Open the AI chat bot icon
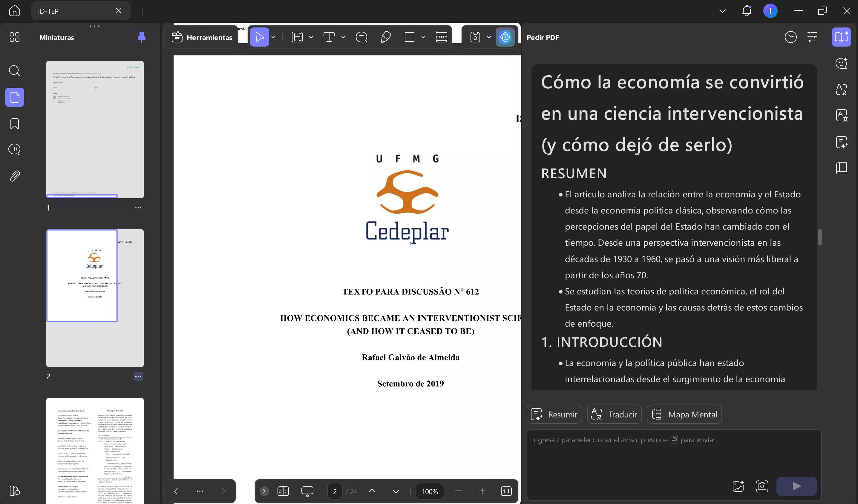858x504 pixels. (841, 63)
